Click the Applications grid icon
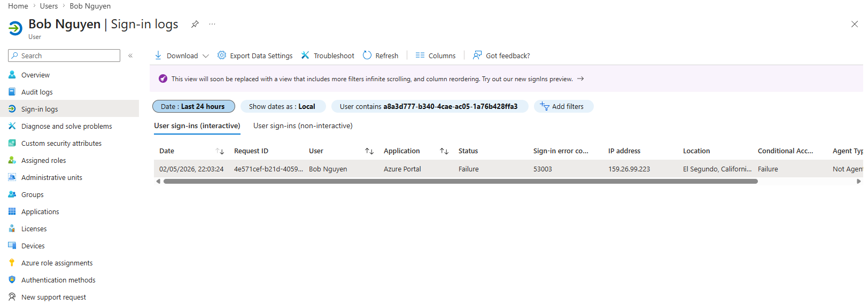Screen dimensions: 868x306 12,211
